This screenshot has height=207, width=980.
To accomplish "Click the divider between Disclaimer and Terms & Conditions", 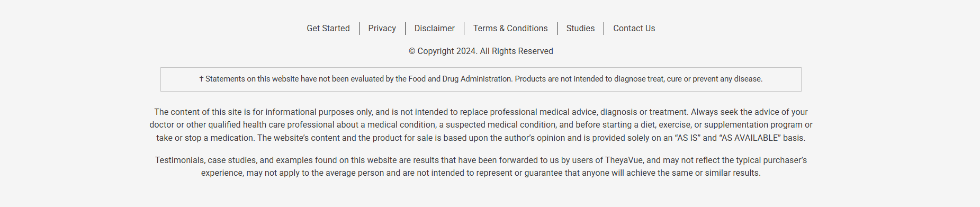I will pos(464,29).
